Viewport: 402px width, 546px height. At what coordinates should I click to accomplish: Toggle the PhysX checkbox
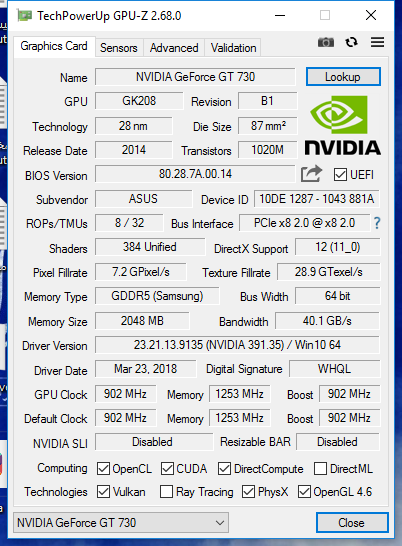pos(248,492)
